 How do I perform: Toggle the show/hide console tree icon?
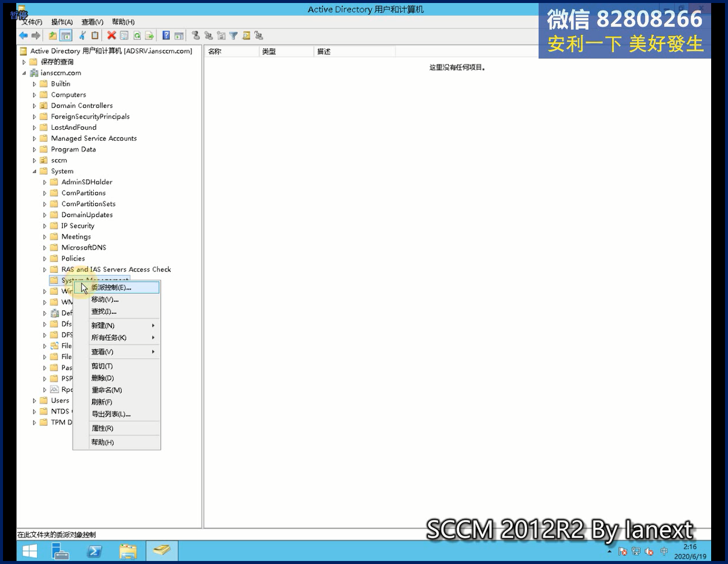[66, 36]
